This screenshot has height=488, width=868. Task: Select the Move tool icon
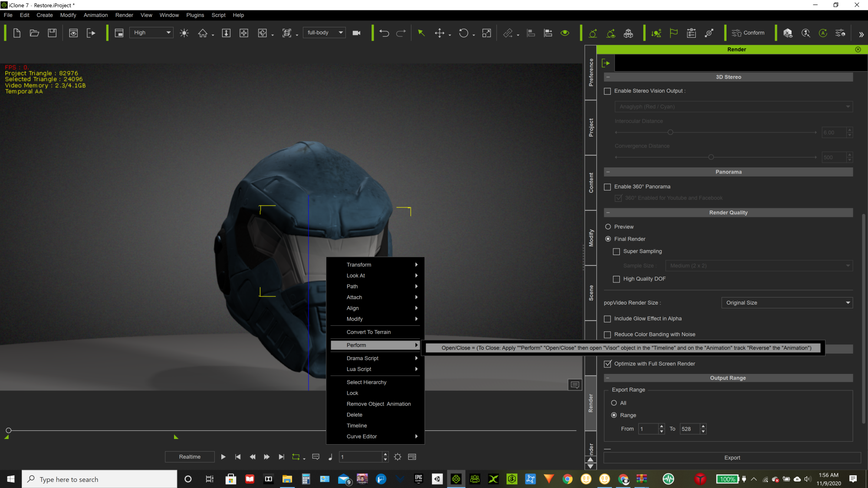tap(439, 33)
